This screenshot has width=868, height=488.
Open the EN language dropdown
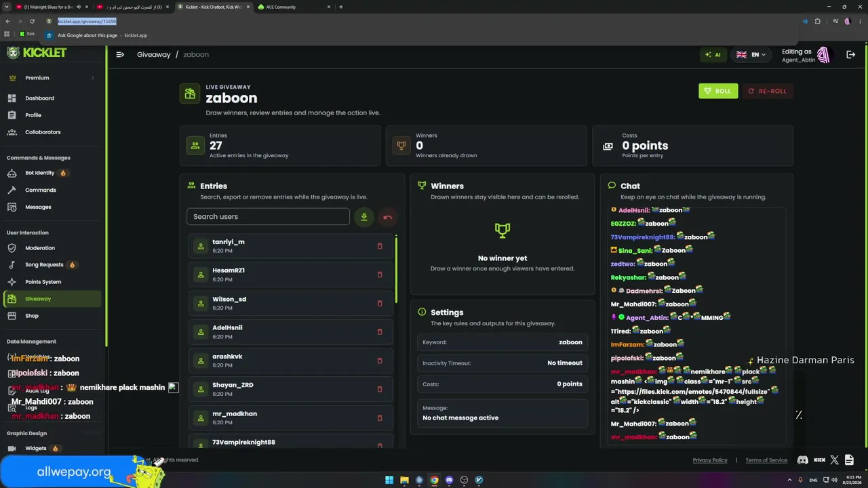click(x=751, y=55)
